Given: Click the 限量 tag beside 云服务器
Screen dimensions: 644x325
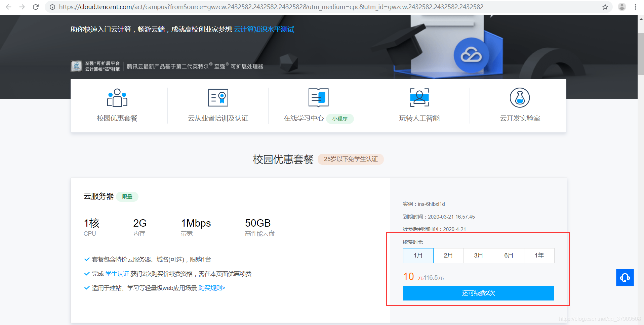Looking at the screenshot, I should 127,197.
